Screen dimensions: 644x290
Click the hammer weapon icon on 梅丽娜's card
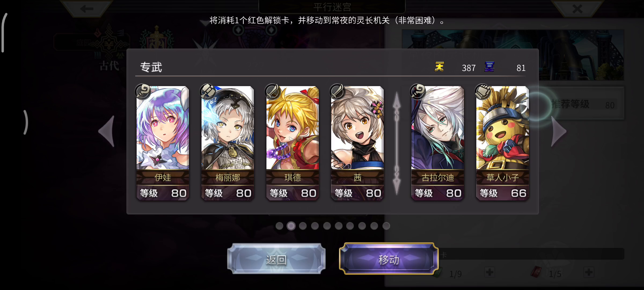coord(208,91)
